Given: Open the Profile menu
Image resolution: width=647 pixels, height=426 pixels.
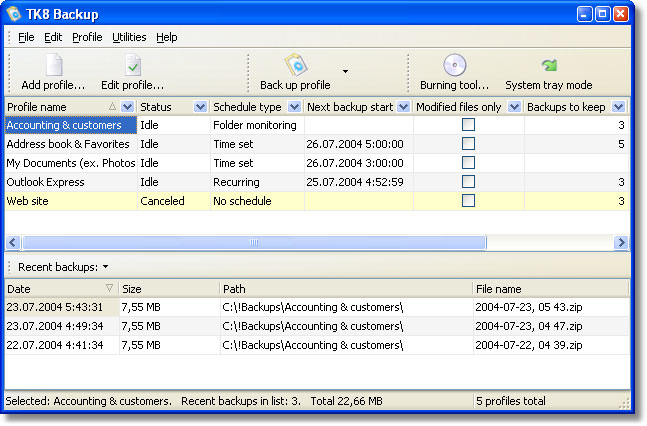Looking at the screenshot, I should coord(87,37).
